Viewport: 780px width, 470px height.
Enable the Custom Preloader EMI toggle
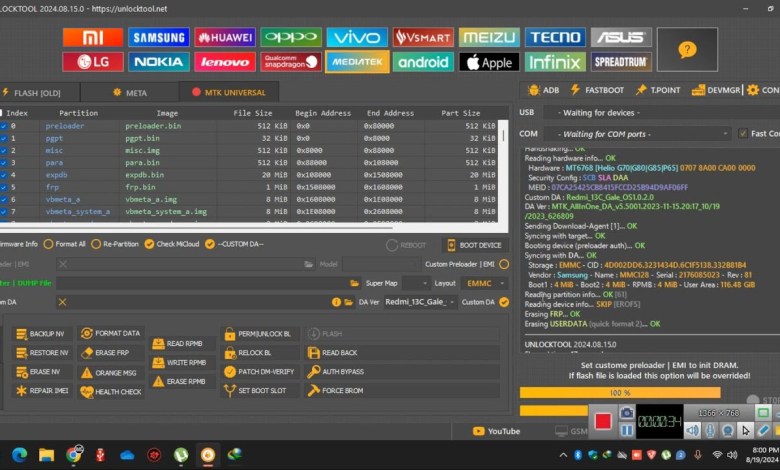504,264
